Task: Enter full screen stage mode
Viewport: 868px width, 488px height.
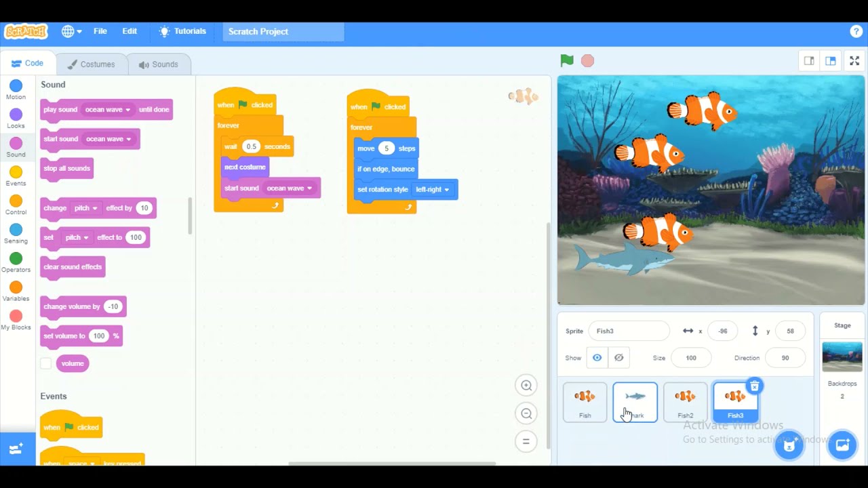Action: (854, 61)
